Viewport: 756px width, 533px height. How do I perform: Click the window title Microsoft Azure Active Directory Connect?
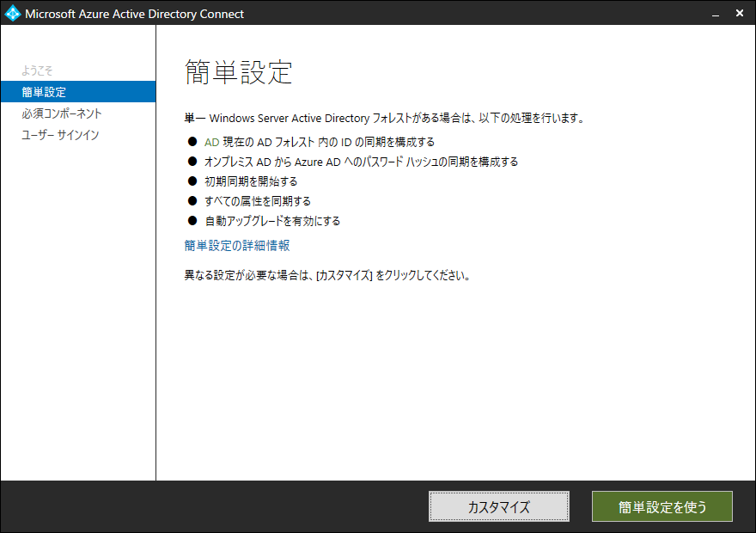coord(135,14)
